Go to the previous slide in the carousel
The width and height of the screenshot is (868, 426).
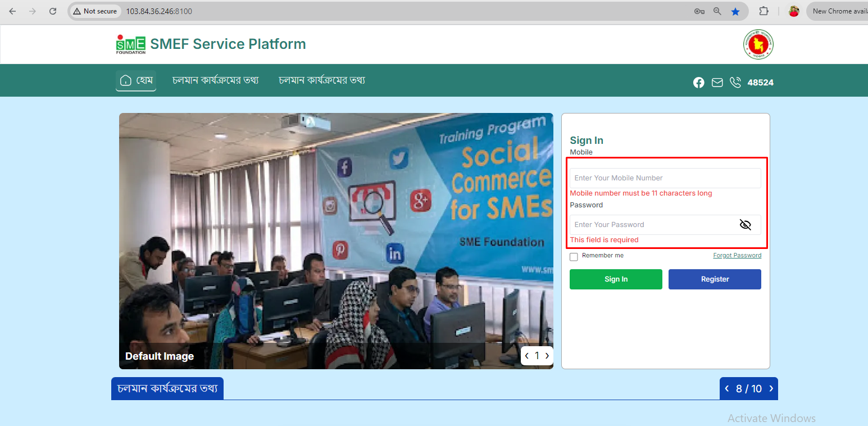527,356
